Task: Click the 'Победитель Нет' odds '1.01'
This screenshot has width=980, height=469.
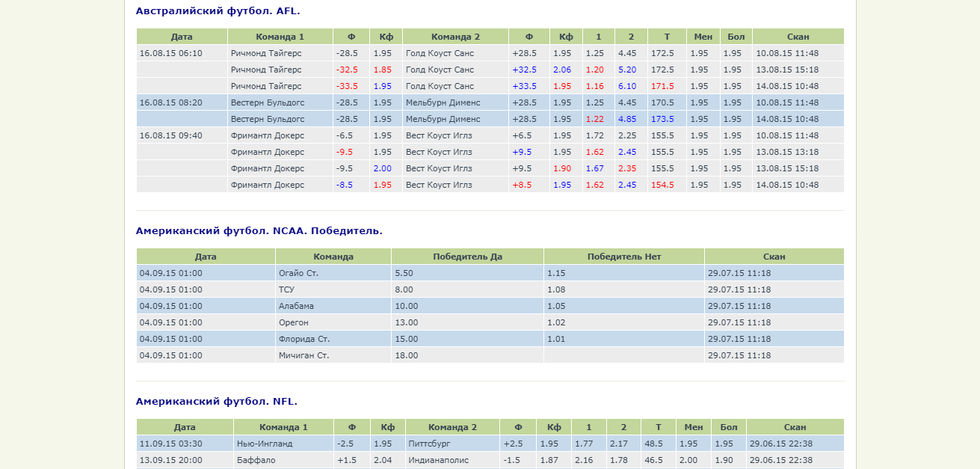Action: pos(556,339)
